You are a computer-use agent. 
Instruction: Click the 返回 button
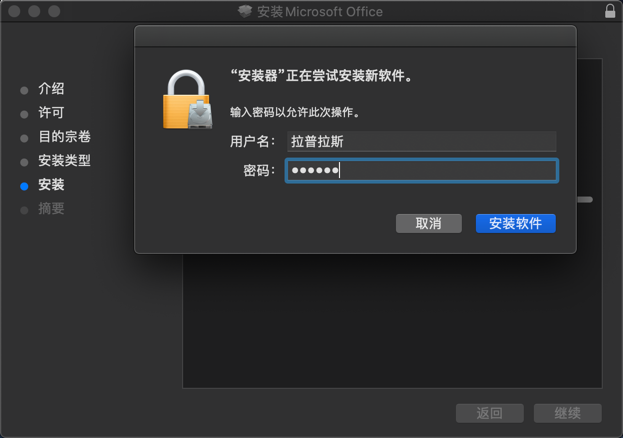489,413
